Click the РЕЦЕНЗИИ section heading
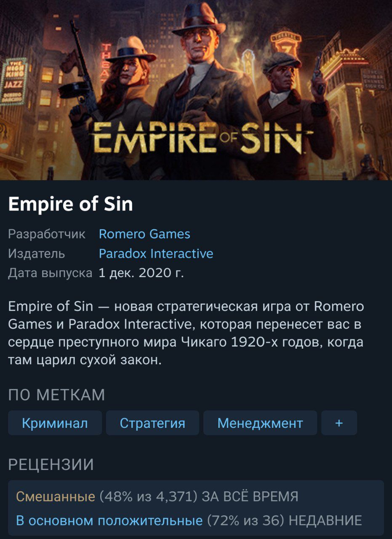This screenshot has width=392, height=539. tap(51, 464)
